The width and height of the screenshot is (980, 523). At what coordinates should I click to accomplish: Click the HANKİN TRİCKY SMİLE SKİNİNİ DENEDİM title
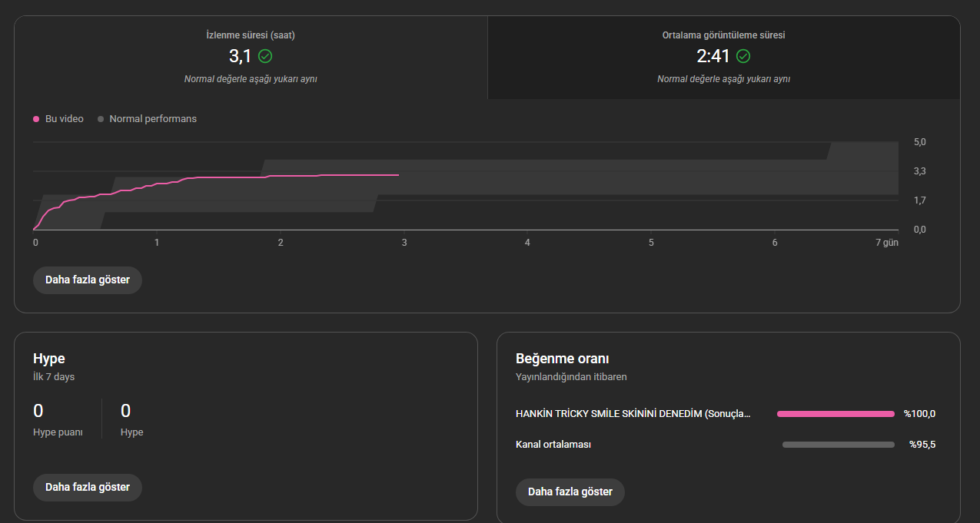tap(633, 414)
